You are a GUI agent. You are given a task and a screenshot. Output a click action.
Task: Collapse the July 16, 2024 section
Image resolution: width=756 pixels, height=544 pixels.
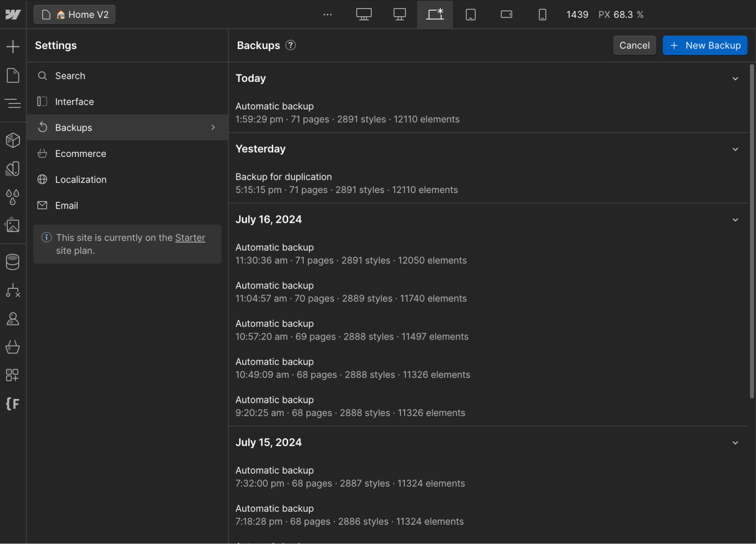pyautogui.click(x=735, y=219)
